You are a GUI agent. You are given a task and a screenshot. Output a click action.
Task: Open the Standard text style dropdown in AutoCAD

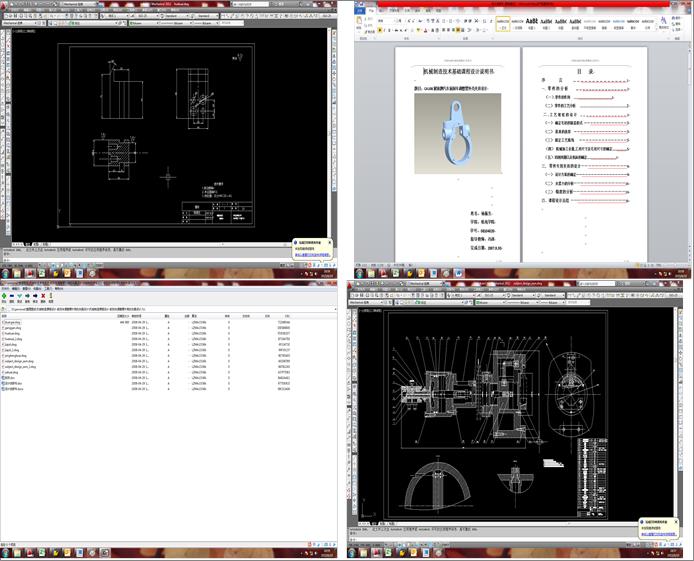tap(173, 16)
